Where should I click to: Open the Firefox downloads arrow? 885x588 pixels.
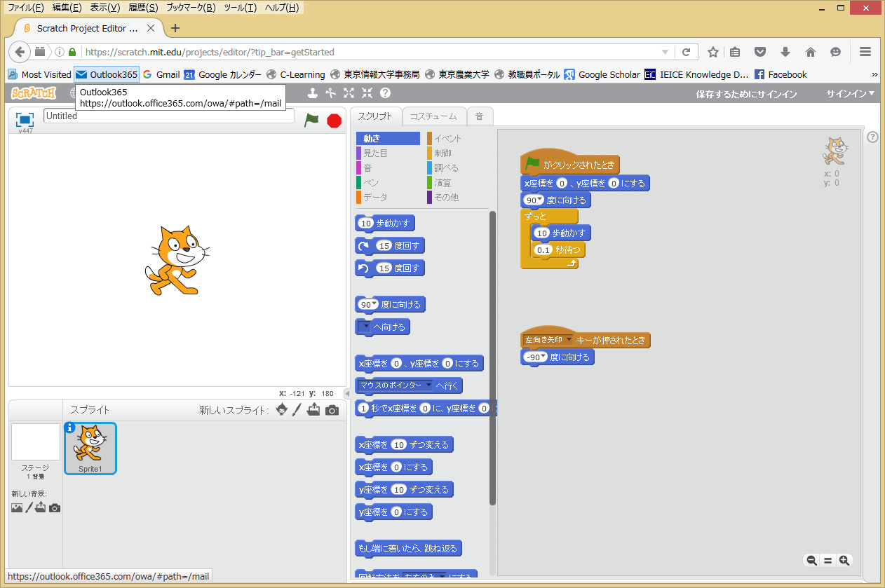point(785,52)
